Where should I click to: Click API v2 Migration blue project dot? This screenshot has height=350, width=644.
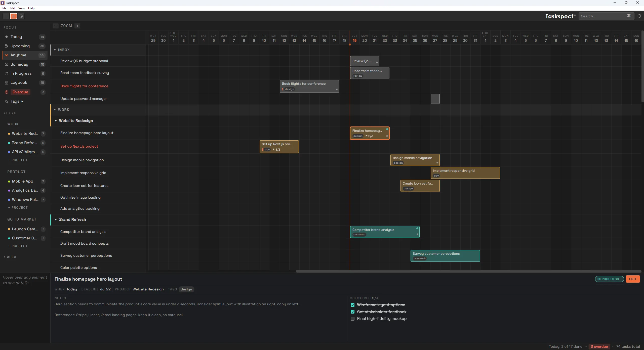9,152
